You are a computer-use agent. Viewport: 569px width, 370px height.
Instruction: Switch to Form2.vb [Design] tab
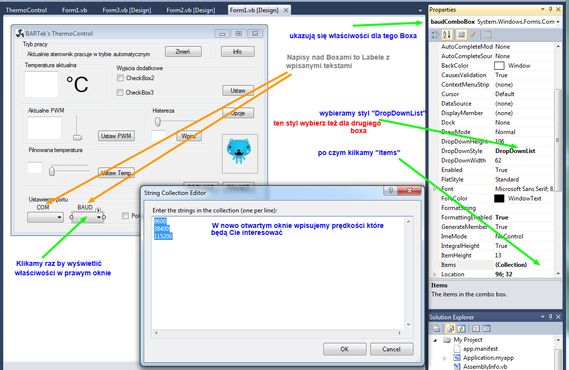point(191,10)
